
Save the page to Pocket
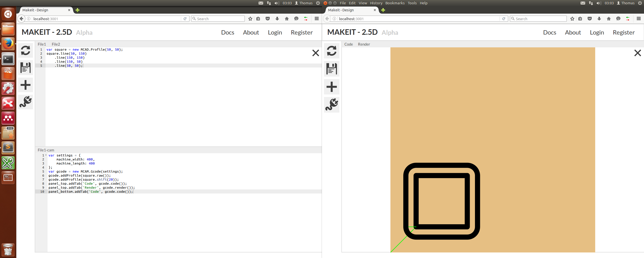267,19
